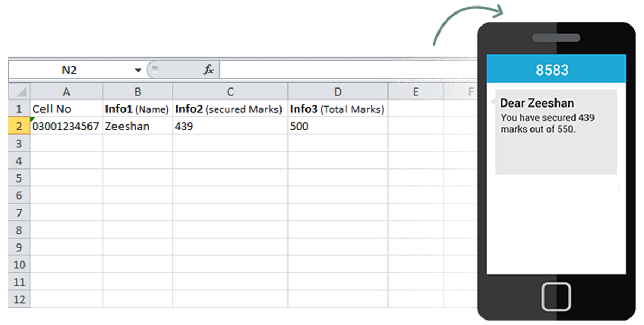
Task: Click cell containing 03001234567
Action: (x=66, y=127)
